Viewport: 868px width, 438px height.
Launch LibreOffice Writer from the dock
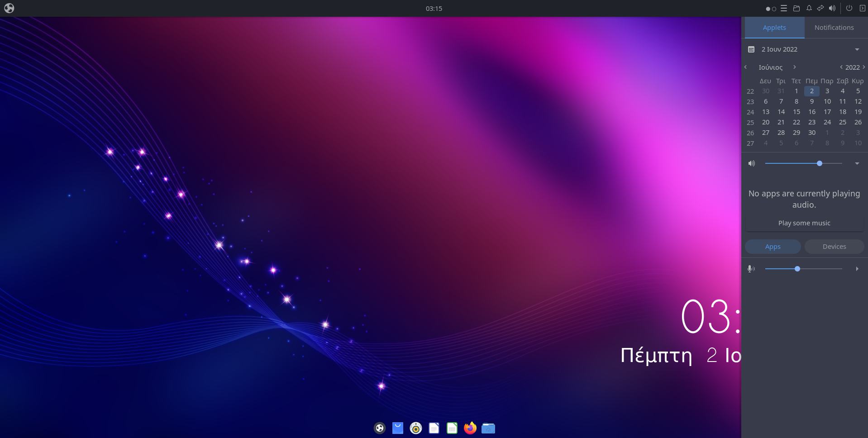pyautogui.click(x=434, y=428)
